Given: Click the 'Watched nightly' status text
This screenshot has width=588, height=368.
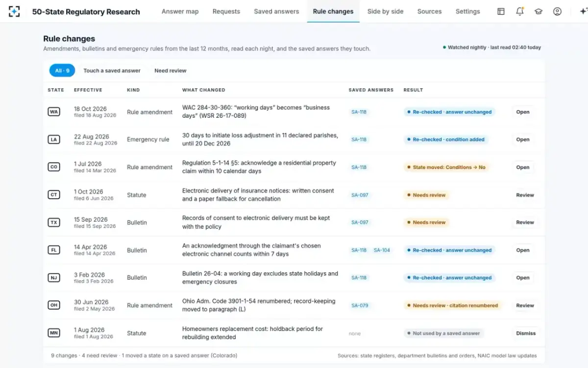Looking at the screenshot, I should coord(492,48).
